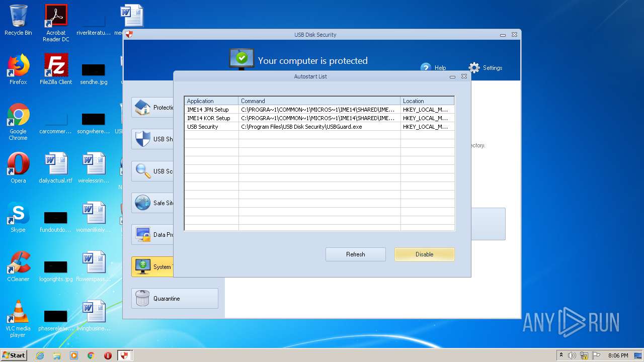
Task: Open the Protection house icon tab
Action: coord(153,107)
